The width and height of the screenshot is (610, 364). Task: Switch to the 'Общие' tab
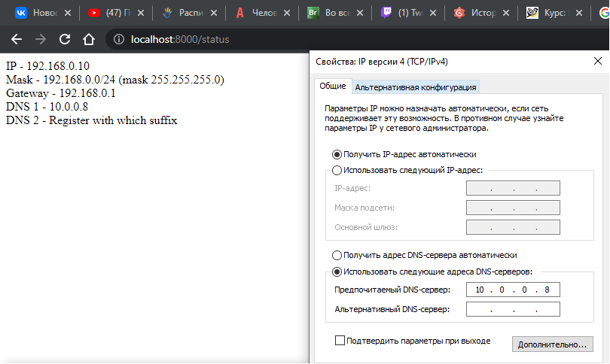(333, 86)
